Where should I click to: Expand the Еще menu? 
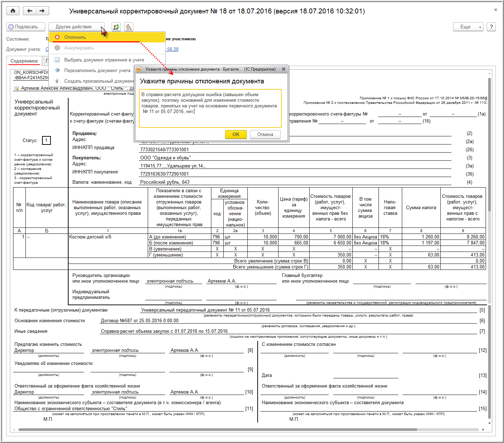(x=468, y=27)
